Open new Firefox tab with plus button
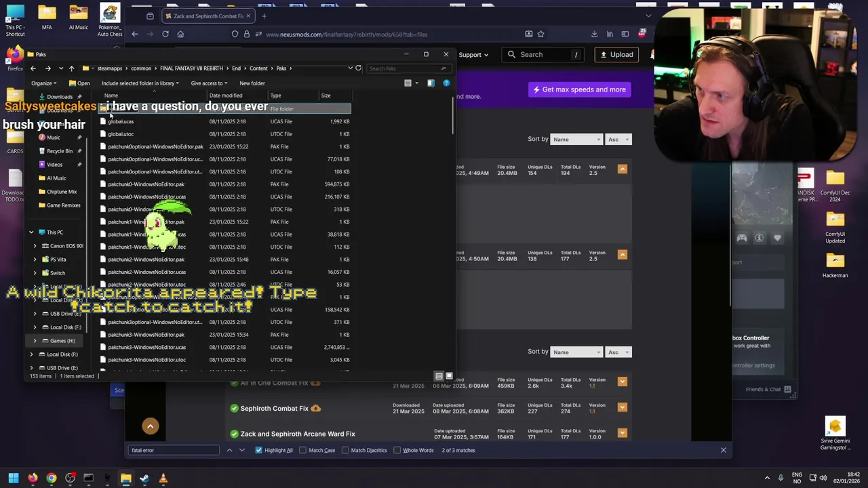The width and height of the screenshot is (868, 488). [x=264, y=16]
